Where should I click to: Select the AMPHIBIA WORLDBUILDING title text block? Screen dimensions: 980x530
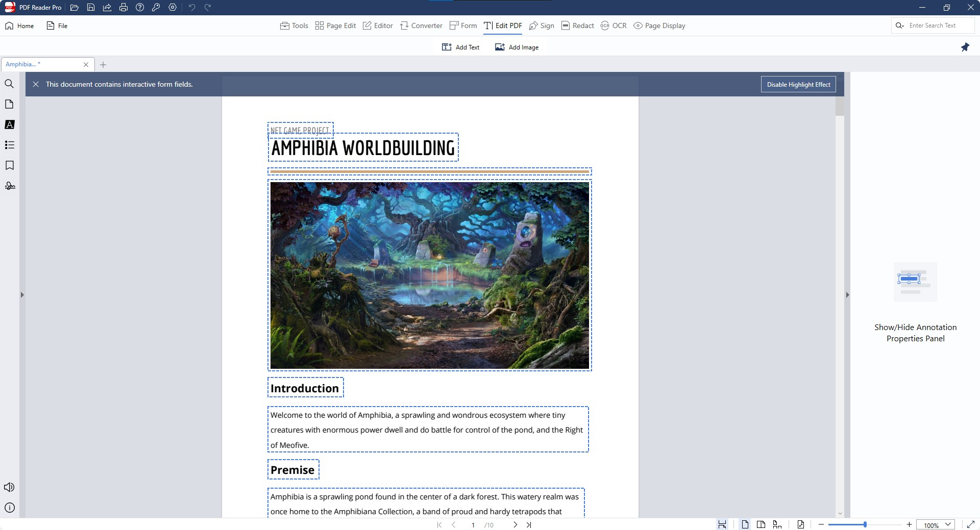point(363,148)
